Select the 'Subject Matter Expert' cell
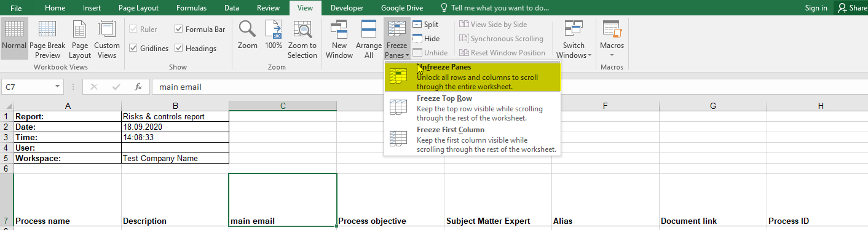868x230 pixels. (498, 200)
